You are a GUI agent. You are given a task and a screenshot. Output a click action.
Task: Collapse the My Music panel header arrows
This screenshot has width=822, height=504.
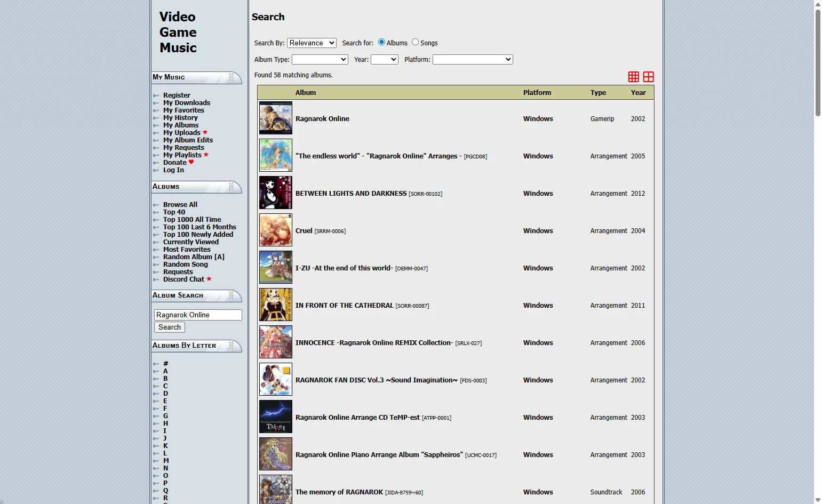click(x=231, y=78)
